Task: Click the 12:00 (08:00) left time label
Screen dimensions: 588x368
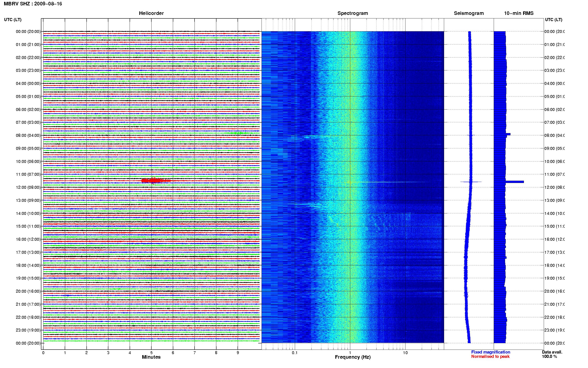Action: 28,187
